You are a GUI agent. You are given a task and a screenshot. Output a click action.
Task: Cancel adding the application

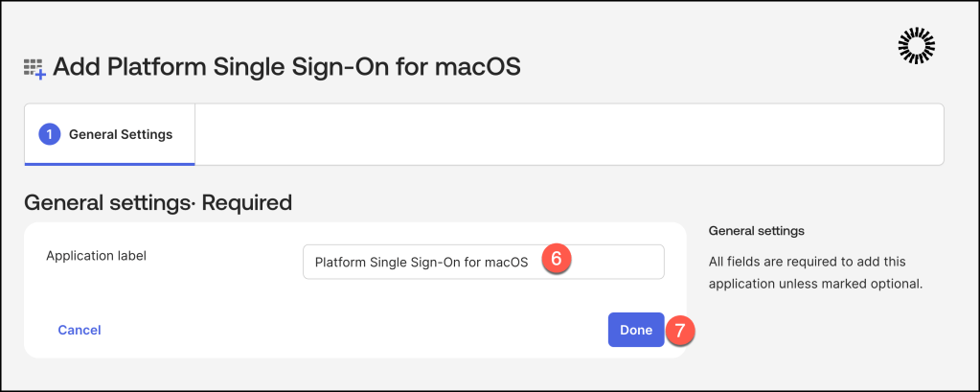pyautogui.click(x=80, y=330)
